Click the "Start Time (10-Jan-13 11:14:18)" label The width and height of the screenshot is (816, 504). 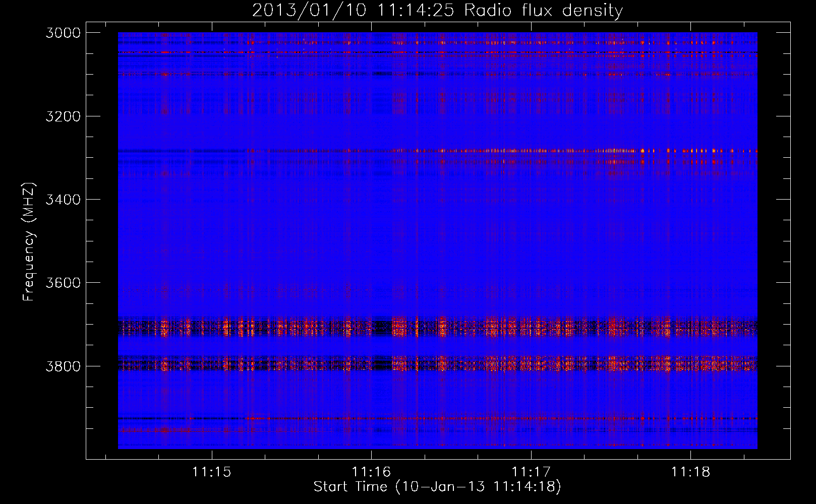(x=437, y=487)
